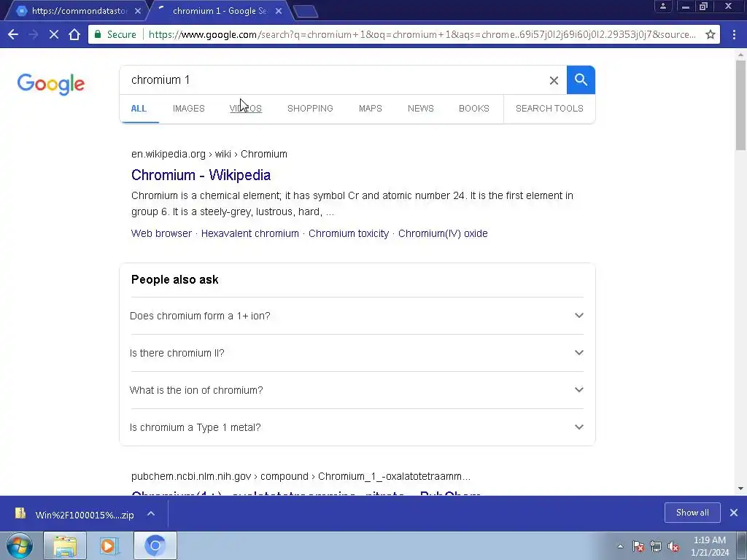Close the chromium 1 - Google Search tab
This screenshot has height=560, width=747.
click(x=279, y=11)
